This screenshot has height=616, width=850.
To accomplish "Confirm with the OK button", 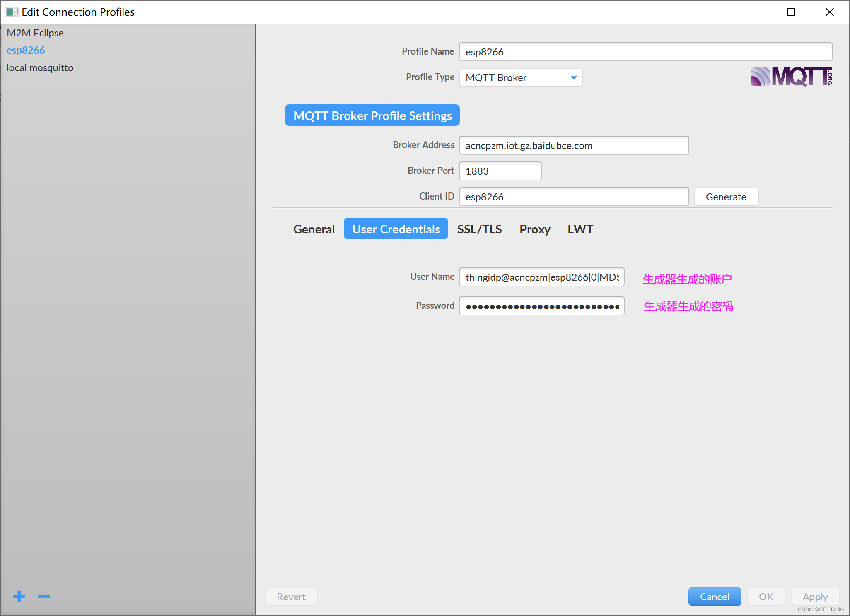I will pos(766,597).
